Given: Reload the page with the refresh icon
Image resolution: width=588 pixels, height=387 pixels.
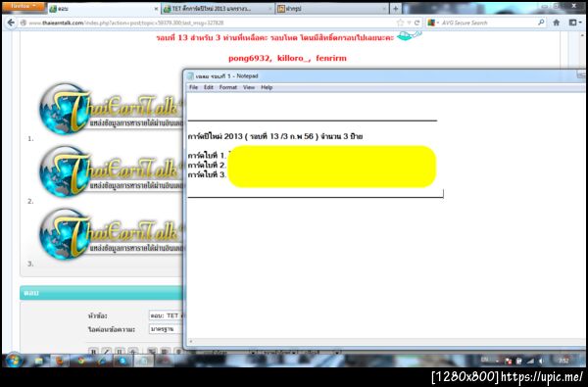Looking at the screenshot, I should coord(416,23).
